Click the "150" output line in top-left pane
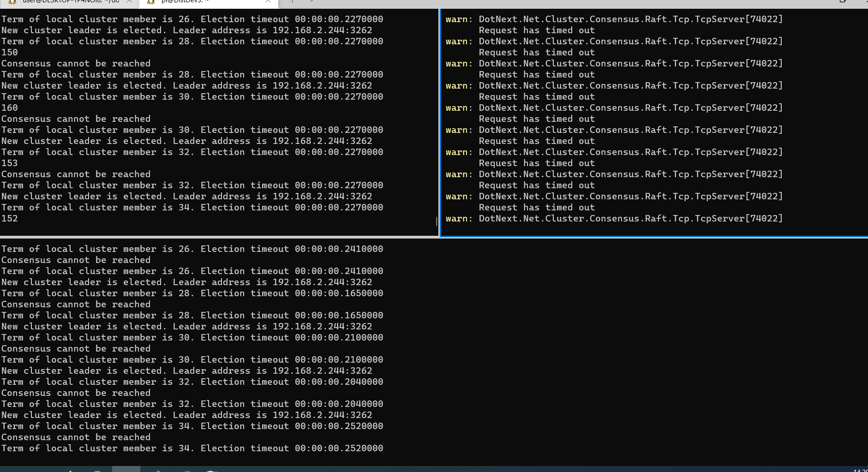This screenshot has height=472, width=868. (x=10, y=53)
